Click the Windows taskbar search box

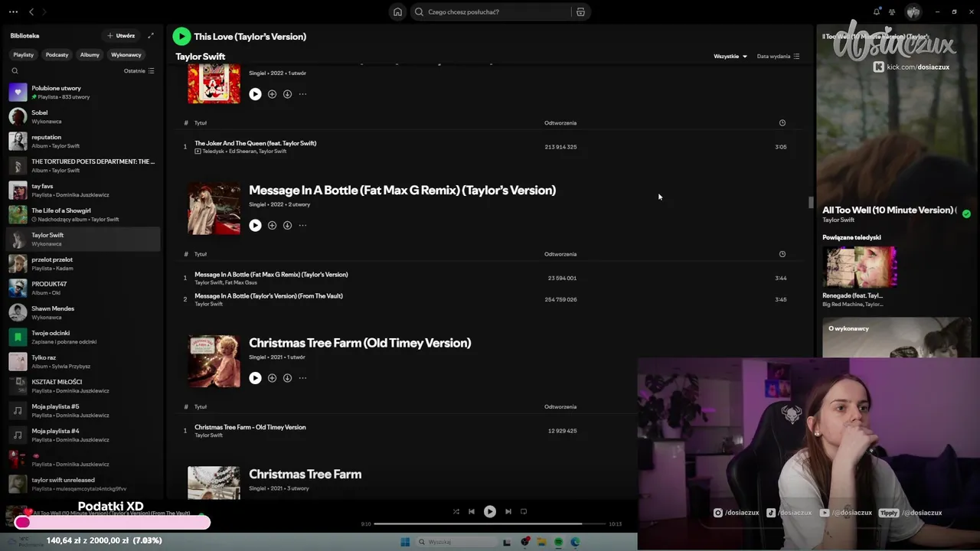[x=456, y=542]
